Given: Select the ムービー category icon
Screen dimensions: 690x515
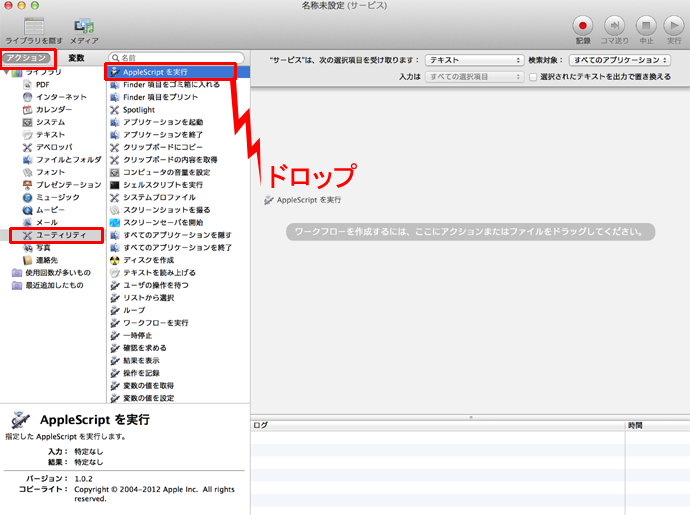Looking at the screenshot, I should (27, 210).
